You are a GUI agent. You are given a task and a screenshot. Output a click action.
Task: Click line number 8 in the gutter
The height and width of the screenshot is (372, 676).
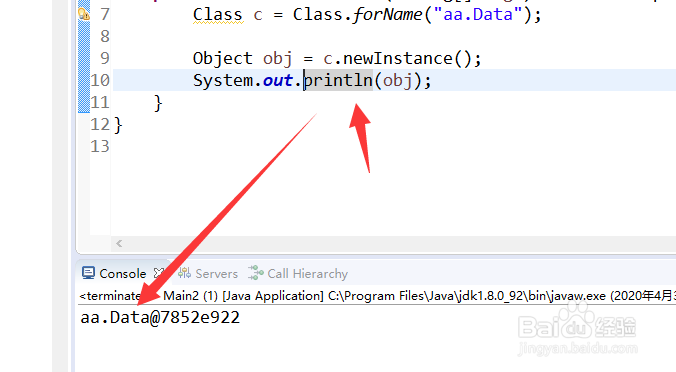(105, 37)
